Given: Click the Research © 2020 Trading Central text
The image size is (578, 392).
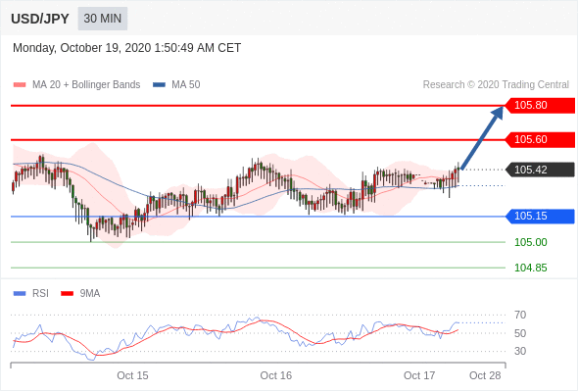Looking at the screenshot, I should 496,85.
